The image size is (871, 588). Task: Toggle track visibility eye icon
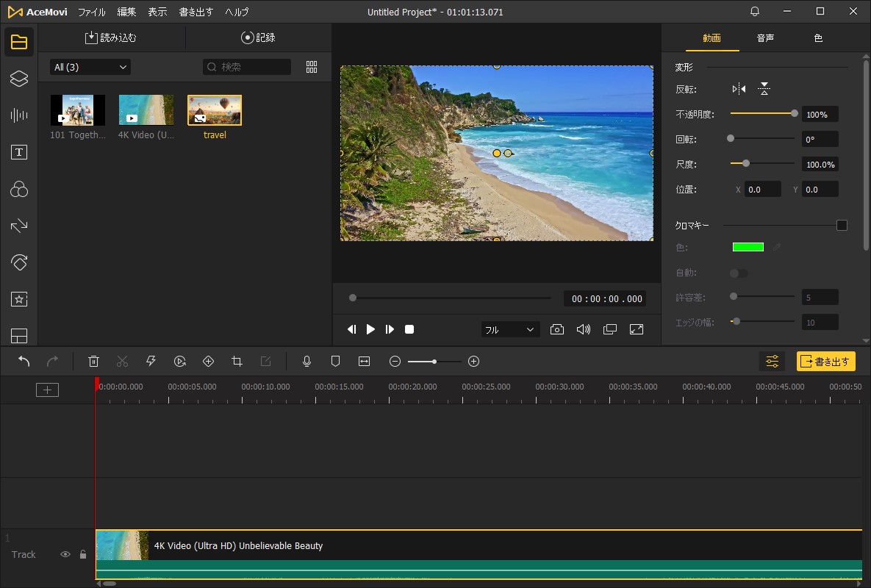[x=65, y=555]
